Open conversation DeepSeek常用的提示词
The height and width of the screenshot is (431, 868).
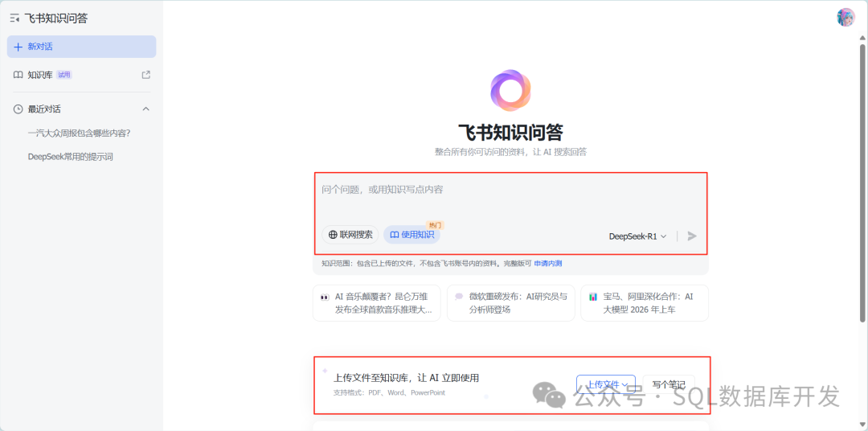point(70,157)
